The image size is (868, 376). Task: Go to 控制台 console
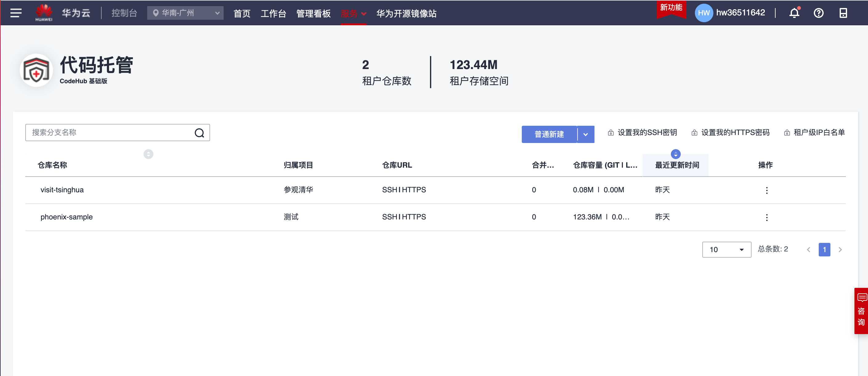click(x=124, y=13)
